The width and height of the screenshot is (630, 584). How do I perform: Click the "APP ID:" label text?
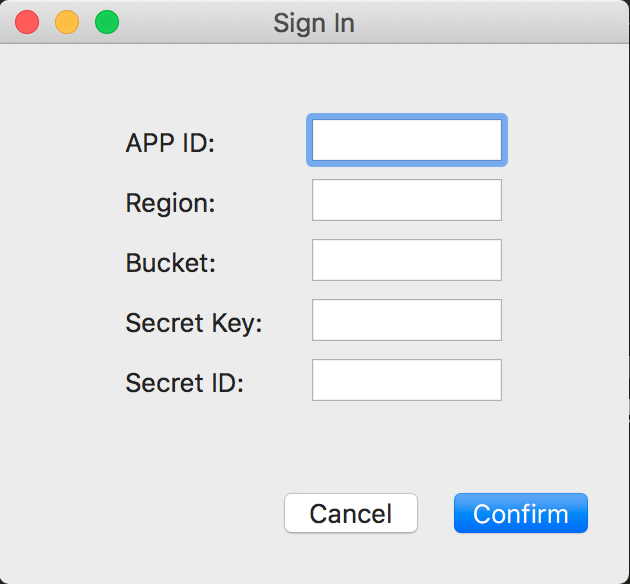tap(170, 143)
